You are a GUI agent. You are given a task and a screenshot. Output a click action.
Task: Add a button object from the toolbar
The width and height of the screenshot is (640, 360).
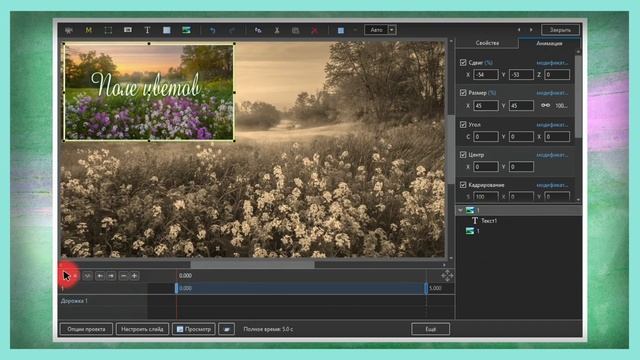pos(128,30)
